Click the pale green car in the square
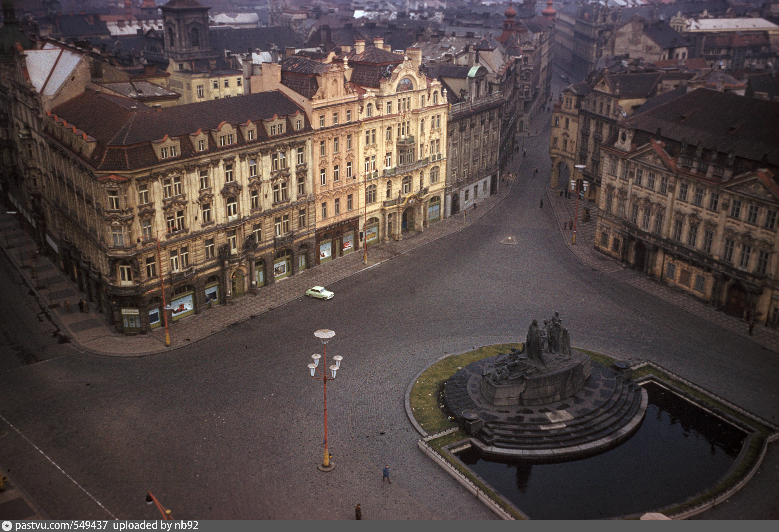The width and height of the screenshot is (779, 532). 319,293
